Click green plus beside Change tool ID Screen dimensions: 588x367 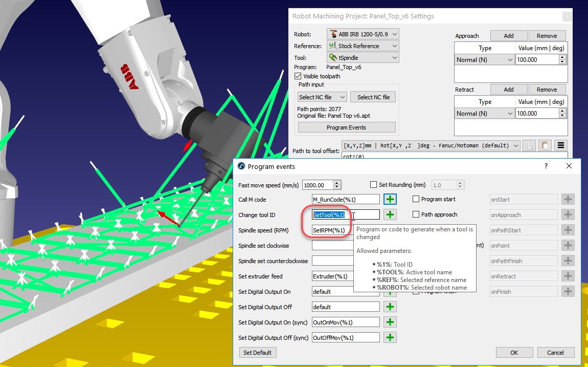tap(390, 215)
